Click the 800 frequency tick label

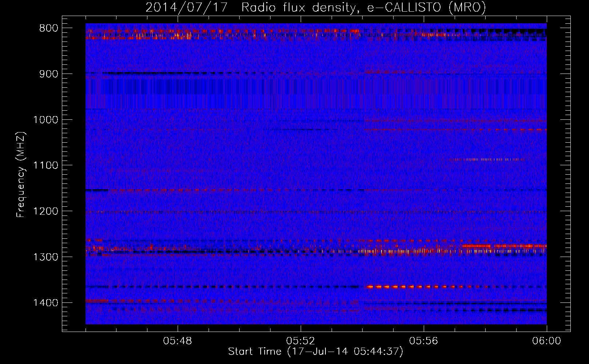tap(49, 28)
